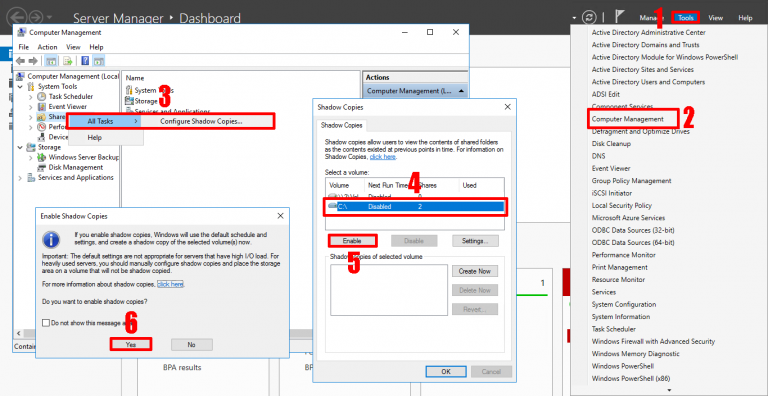Click the back arrow in Computer Management toolbar
This screenshot has height=396, width=768.
click(x=20, y=61)
